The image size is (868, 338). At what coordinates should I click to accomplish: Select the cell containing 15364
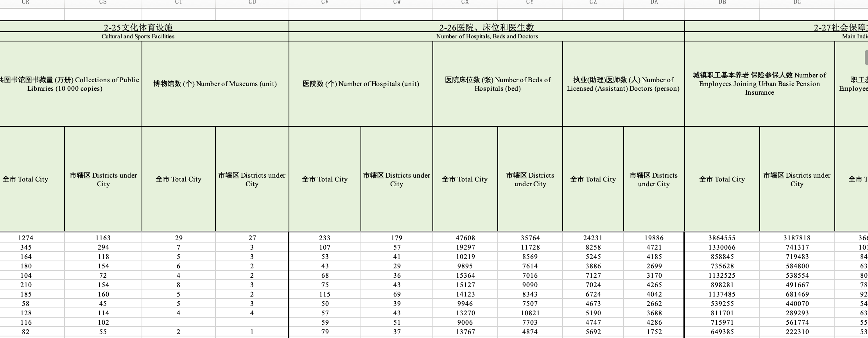[x=465, y=275]
